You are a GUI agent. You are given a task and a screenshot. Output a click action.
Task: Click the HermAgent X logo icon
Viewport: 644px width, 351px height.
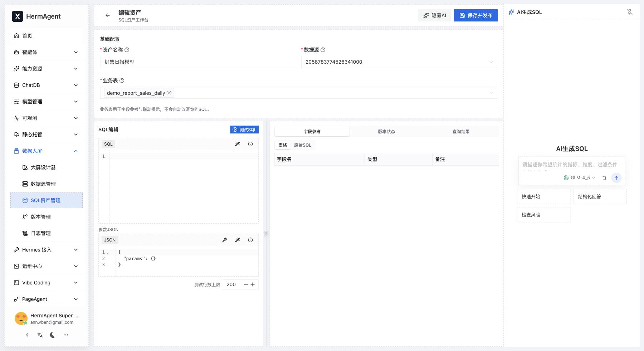pos(18,16)
